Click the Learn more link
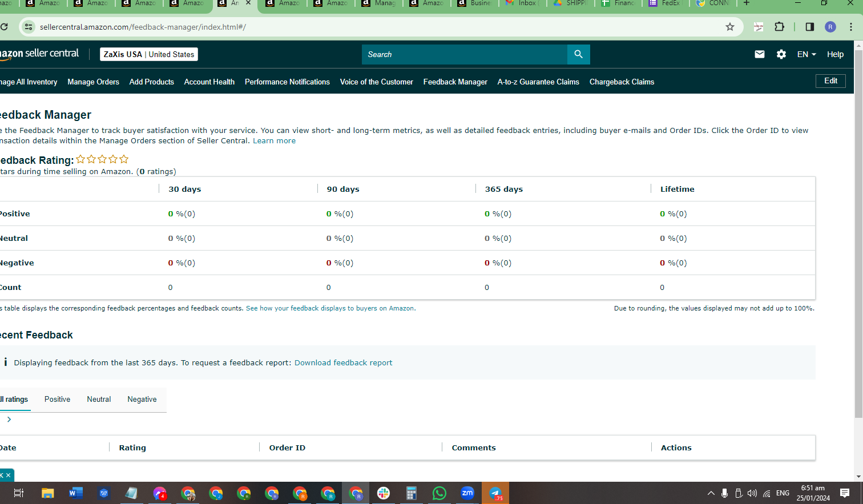The image size is (863, 504). (275, 141)
